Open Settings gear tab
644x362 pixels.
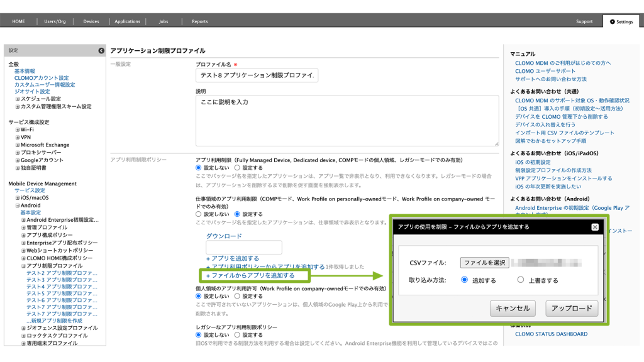pos(620,21)
